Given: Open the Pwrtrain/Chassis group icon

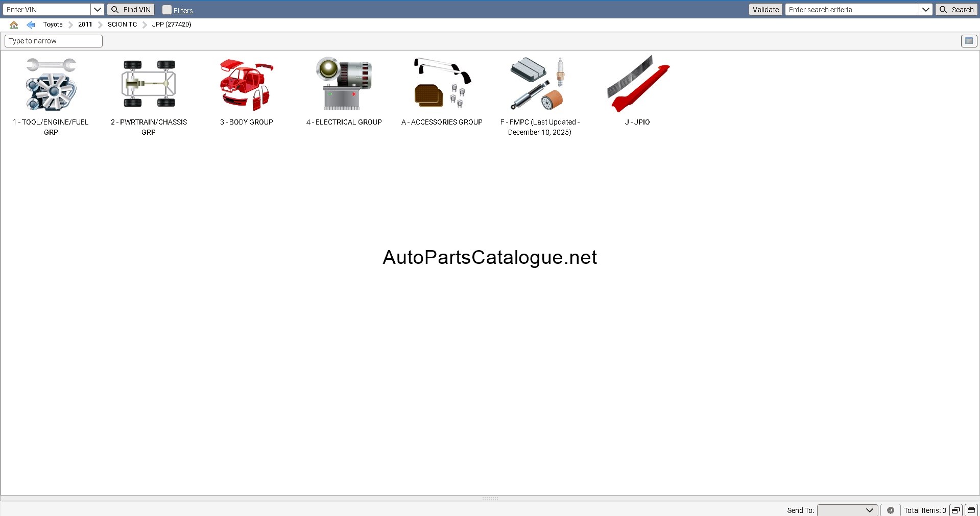Looking at the screenshot, I should (x=149, y=84).
